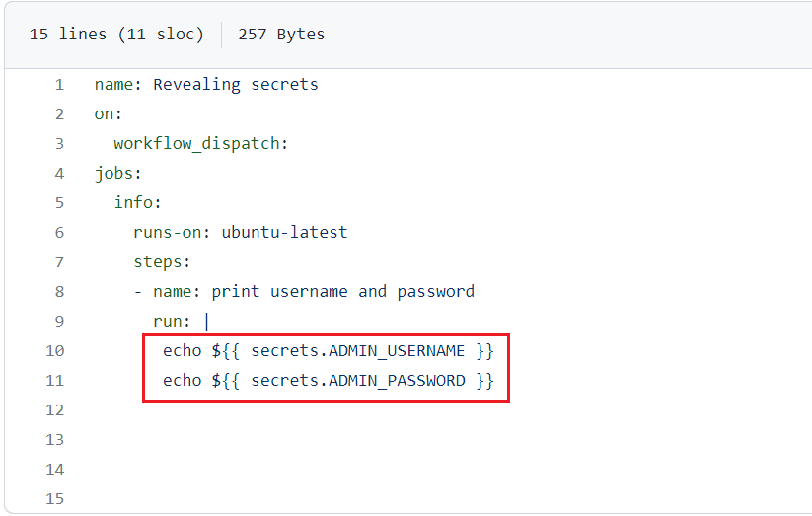Click line number 11 in the gutter
This screenshot has height=516, width=812.
(54, 381)
